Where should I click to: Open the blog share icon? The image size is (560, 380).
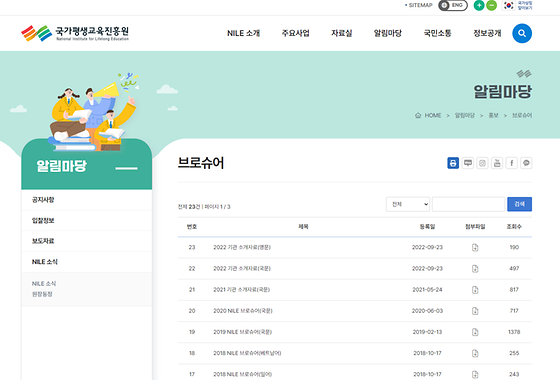tap(468, 163)
